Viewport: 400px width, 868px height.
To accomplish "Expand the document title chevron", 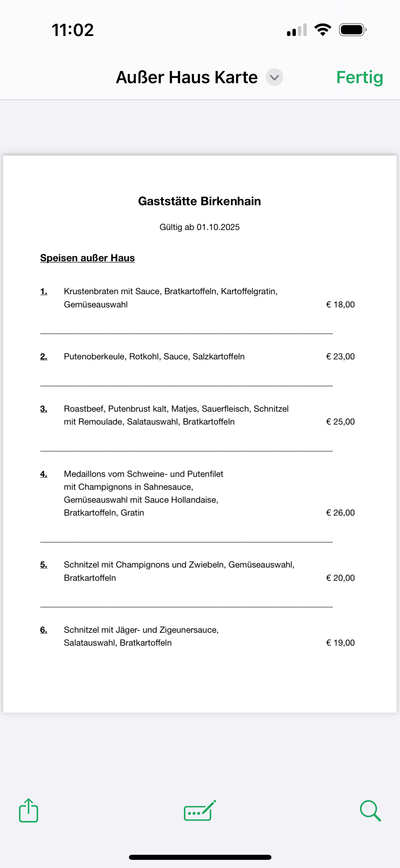I will (274, 77).
